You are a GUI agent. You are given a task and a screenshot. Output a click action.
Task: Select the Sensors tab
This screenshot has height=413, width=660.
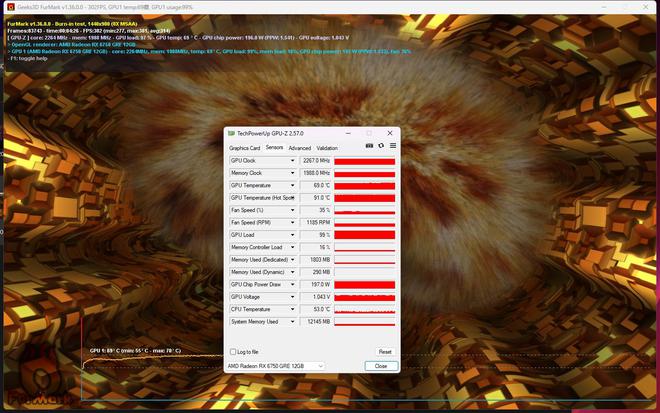pos(274,148)
